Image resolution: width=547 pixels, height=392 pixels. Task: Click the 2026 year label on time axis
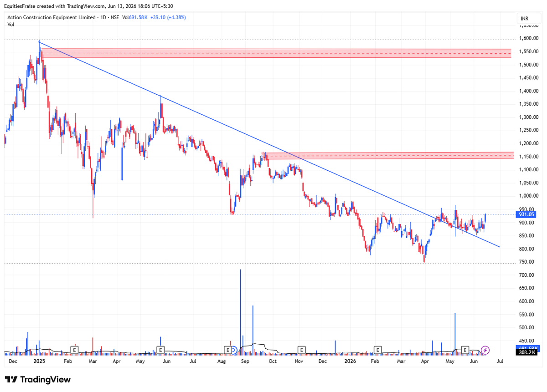click(x=350, y=361)
